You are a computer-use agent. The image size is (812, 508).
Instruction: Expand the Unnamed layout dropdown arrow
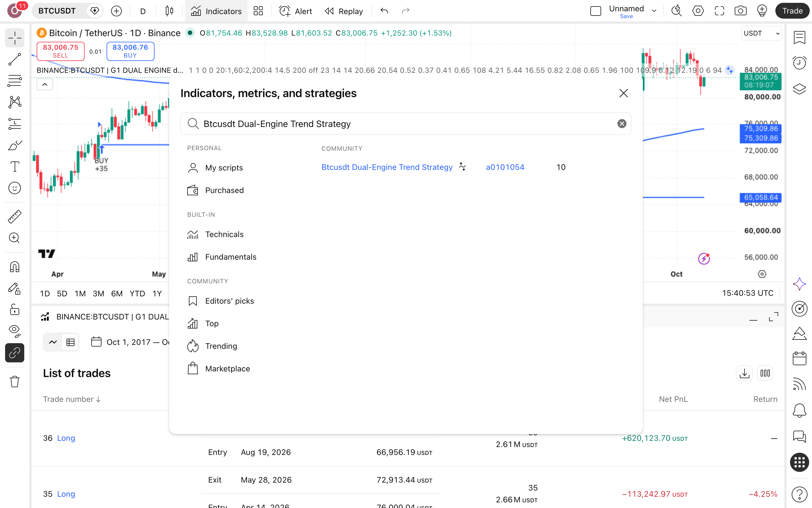click(654, 11)
